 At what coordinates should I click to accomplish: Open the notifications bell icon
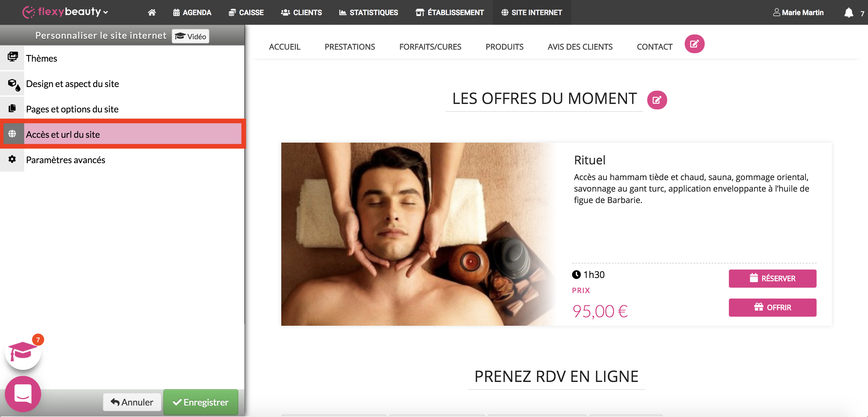pyautogui.click(x=848, y=12)
